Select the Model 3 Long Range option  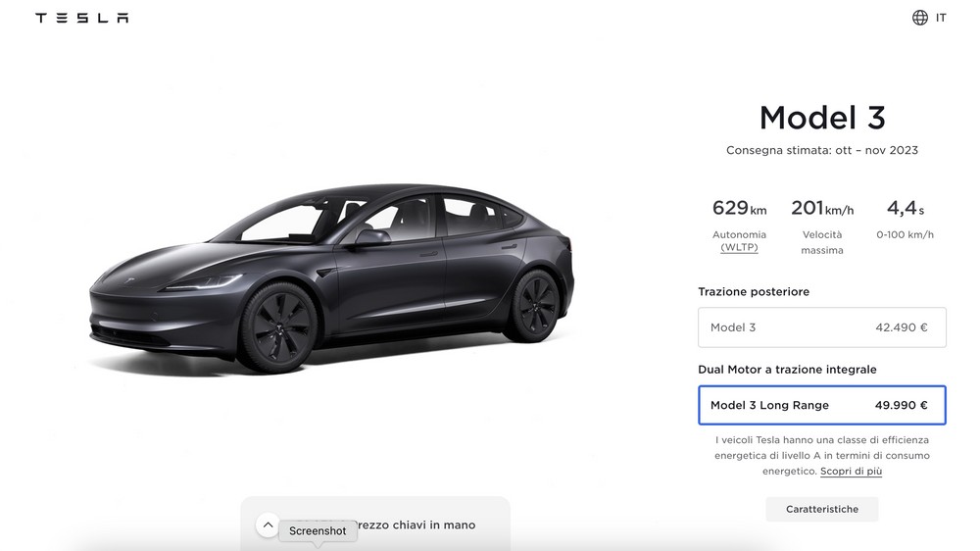822,405
